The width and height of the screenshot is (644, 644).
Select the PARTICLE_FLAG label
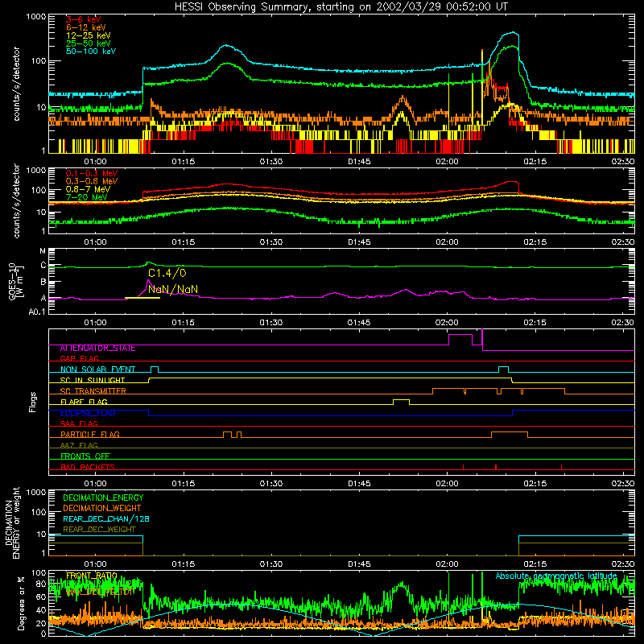point(90,435)
